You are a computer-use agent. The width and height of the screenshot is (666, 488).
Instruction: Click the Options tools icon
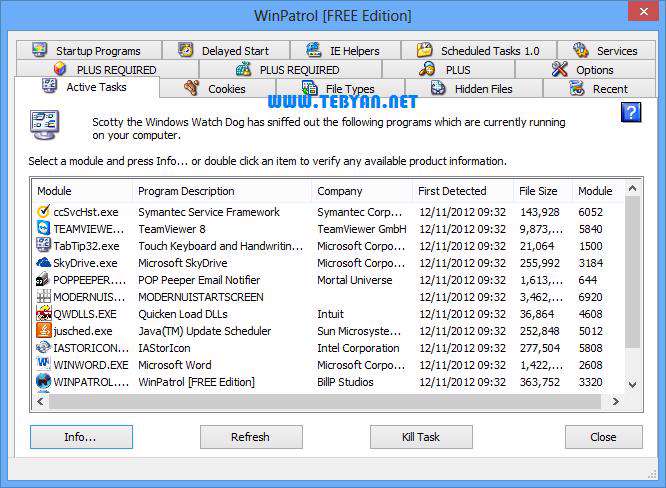point(560,69)
